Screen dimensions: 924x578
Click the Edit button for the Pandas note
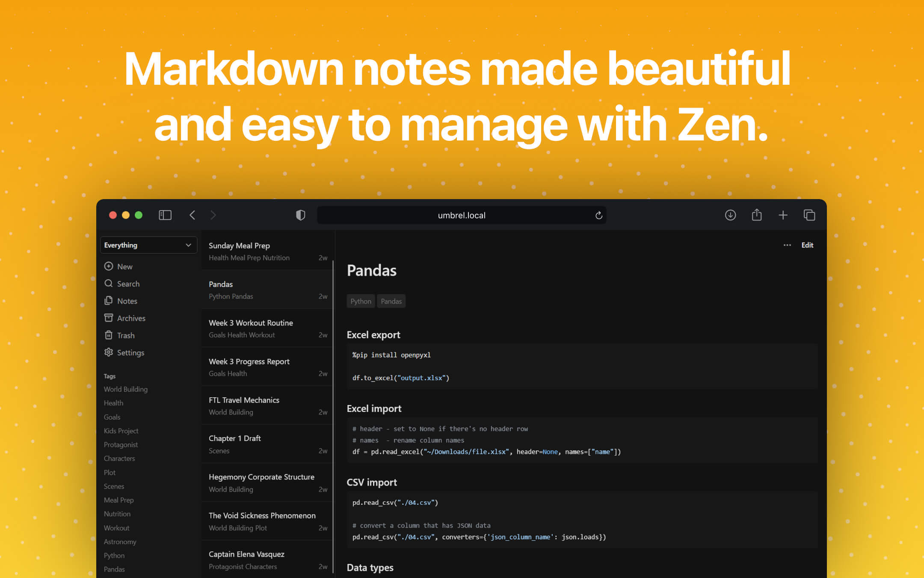tap(807, 245)
